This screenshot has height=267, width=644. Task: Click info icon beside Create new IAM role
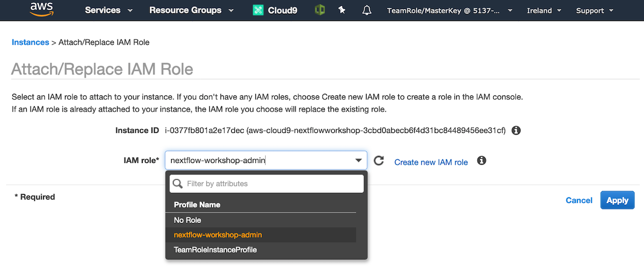[x=481, y=160]
